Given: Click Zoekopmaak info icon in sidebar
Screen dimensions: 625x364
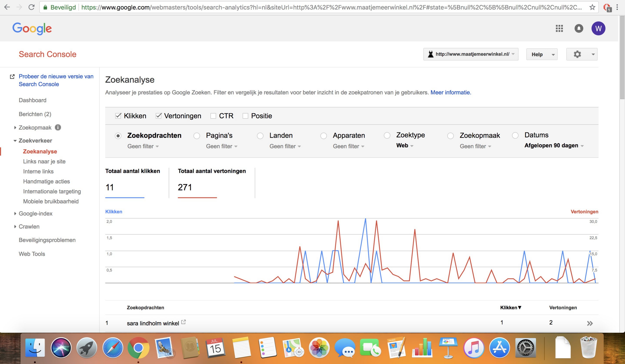Looking at the screenshot, I should [x=58, y=127].
